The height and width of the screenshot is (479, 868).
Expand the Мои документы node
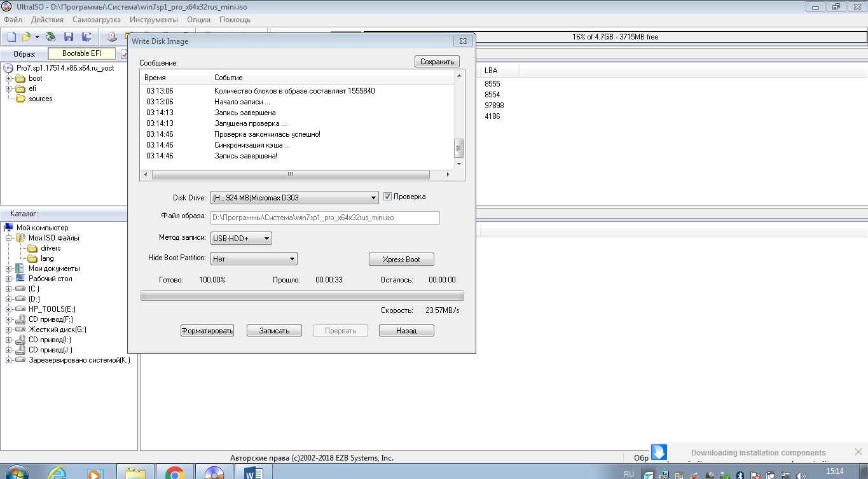click(9, 268)
